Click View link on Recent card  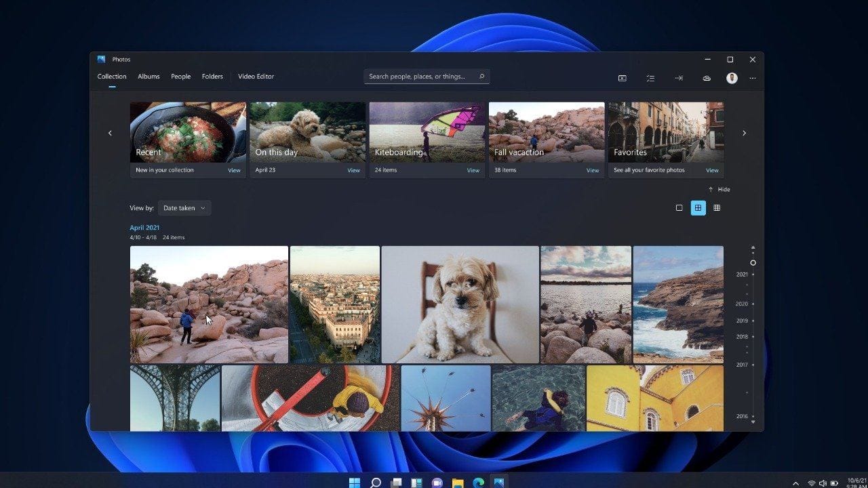click(234, 170)
